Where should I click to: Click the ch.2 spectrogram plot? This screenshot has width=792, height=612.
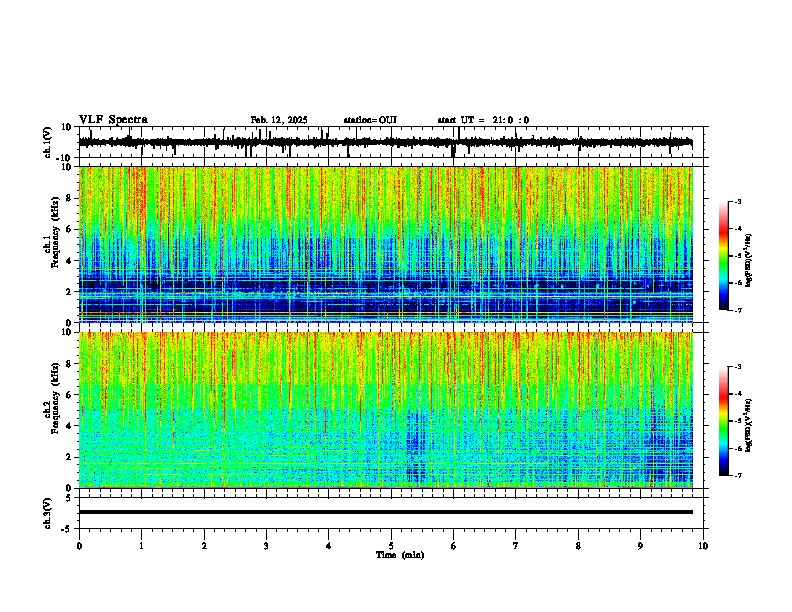[385, 410]
